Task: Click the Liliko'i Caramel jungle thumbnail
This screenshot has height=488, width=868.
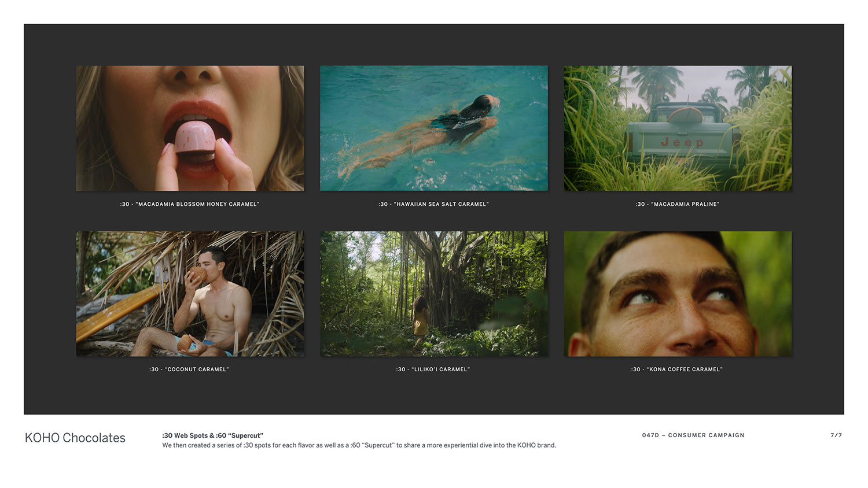Action: point(433,294)
